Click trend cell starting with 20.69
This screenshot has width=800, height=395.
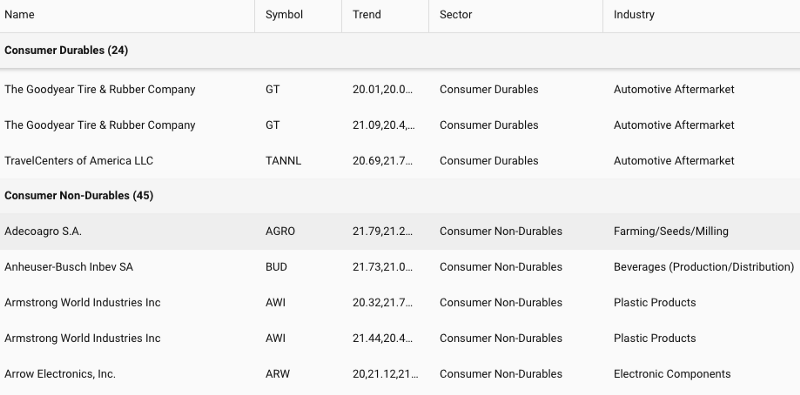pos(383,161)
